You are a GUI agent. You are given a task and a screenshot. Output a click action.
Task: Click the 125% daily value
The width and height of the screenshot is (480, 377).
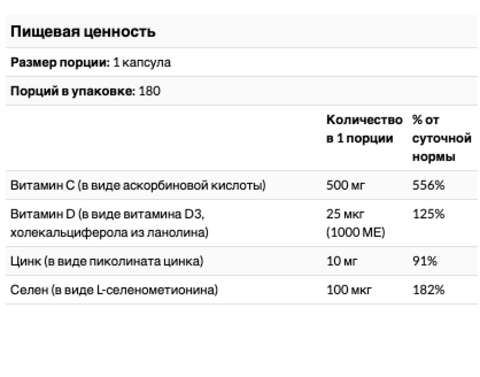tap(428, 214)
